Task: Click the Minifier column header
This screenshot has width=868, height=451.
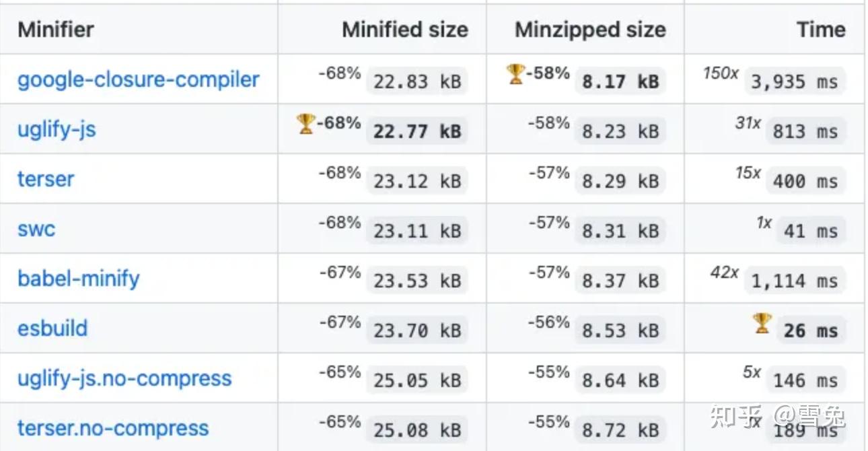Action: (56, 30)
